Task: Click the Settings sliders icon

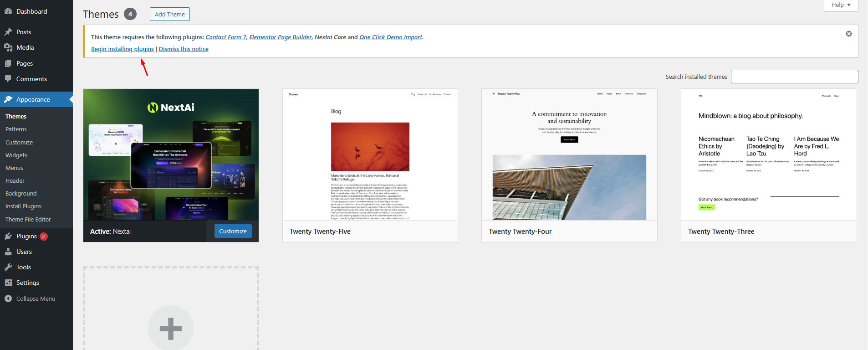Action: (8, 283)
